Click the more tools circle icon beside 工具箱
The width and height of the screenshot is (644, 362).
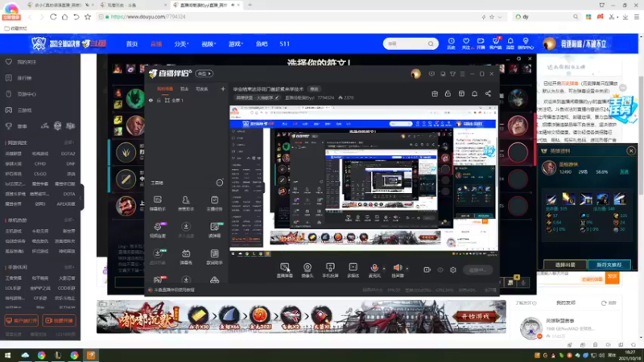tap(220, 183)
